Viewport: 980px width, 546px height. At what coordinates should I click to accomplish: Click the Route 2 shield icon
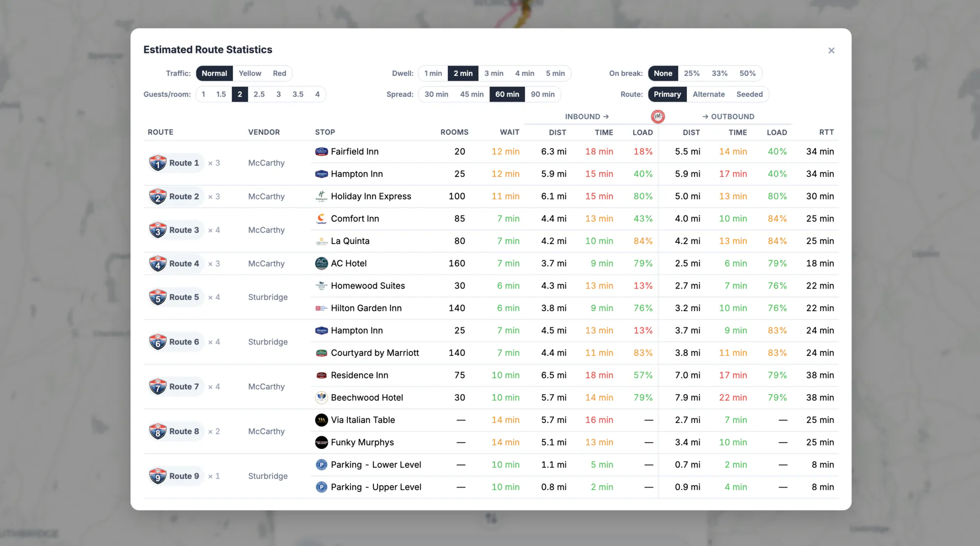pyautogui.click(x=158, y=197)
